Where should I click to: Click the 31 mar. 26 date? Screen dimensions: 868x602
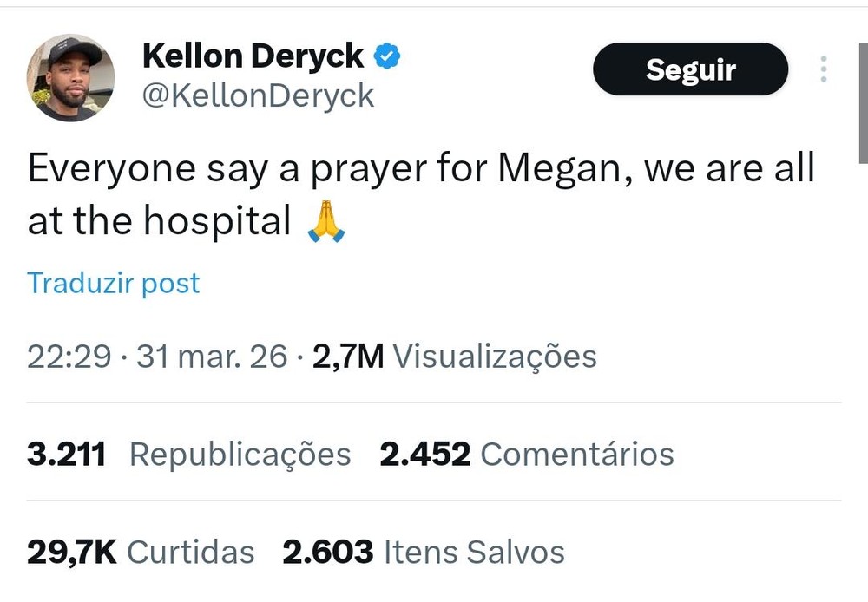[x=212, y=357]
